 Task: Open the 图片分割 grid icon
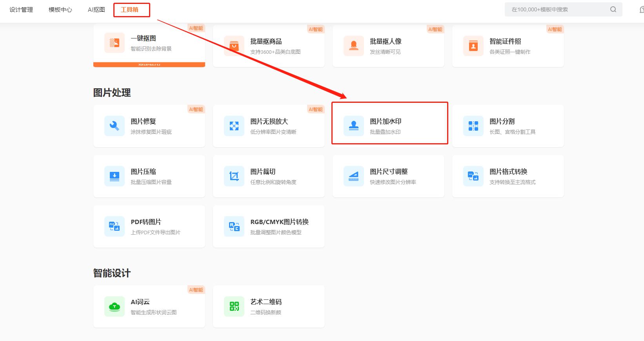pyautogui.click(x=473, y=126)
